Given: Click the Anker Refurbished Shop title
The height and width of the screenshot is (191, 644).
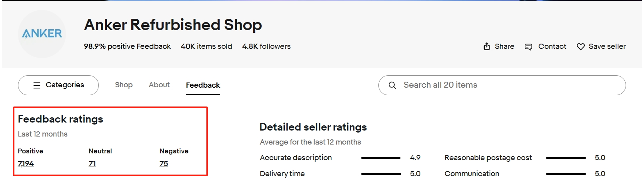Looking at the screenshot, I should tap(173, 25).
